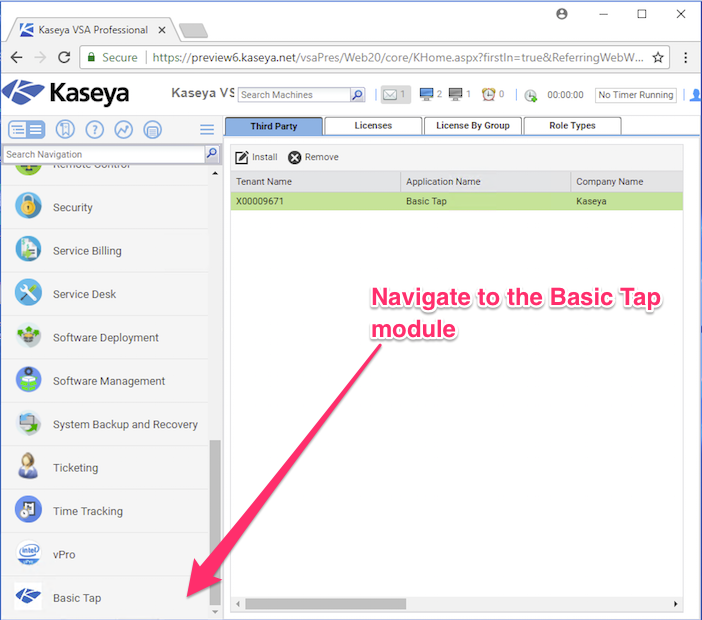Screen dimensions: 702x620
Task: Open the bookmarks icon in navigation toolbar
Action: (x=65, y=130)
